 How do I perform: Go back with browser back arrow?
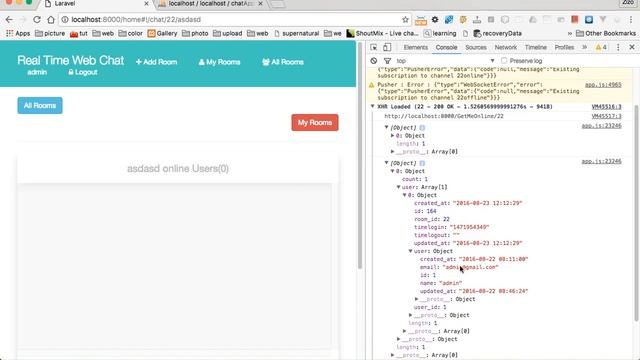coord(9,20)
